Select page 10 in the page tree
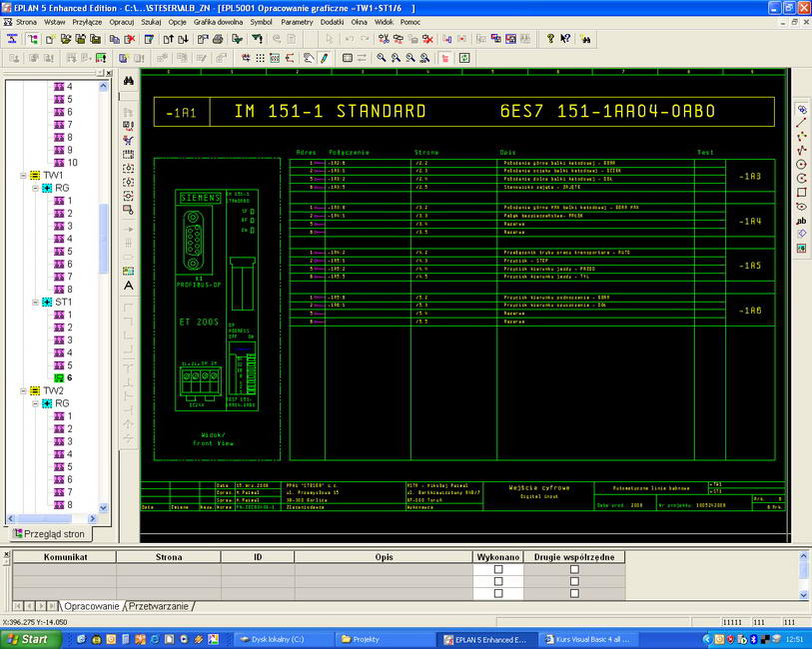 [x=66, y=163]
